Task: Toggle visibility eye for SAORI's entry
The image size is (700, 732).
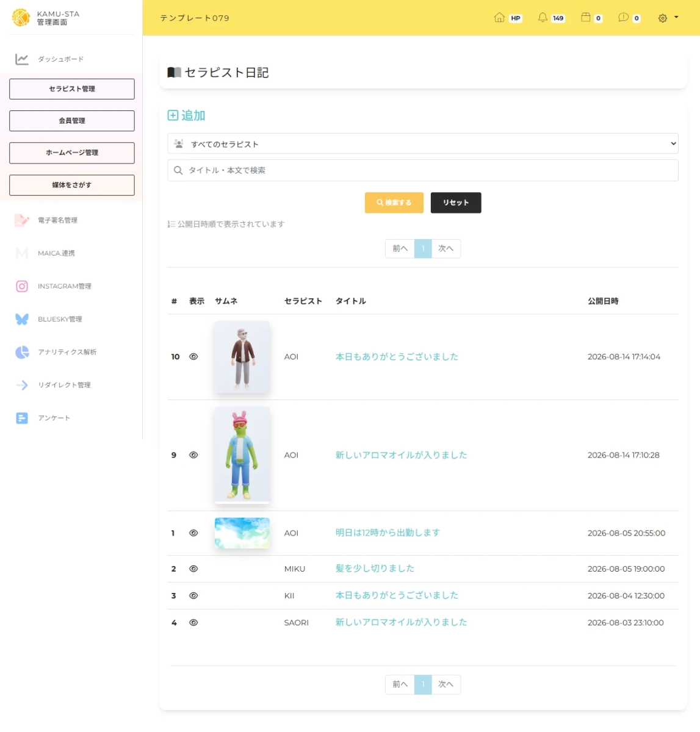Action: point(193,623)
